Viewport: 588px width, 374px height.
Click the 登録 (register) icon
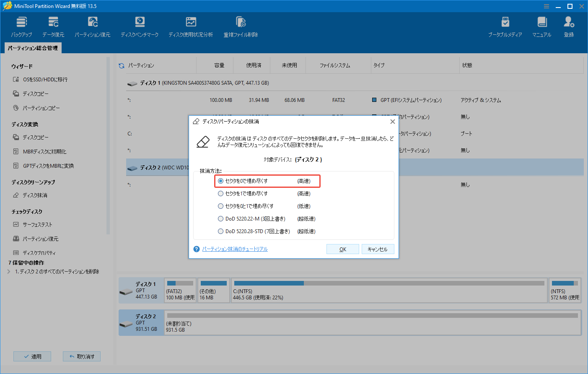pyautogui.click(x=569, y=25)
